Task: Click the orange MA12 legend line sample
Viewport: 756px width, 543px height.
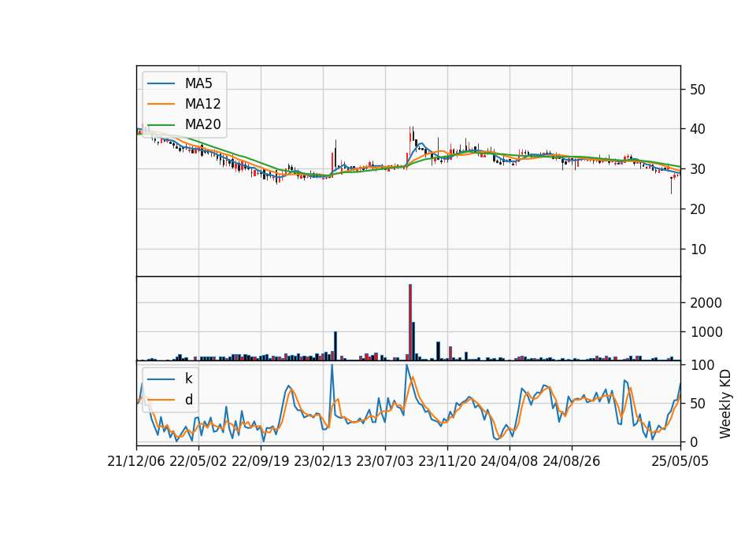Action: click(x=161, y=104)
